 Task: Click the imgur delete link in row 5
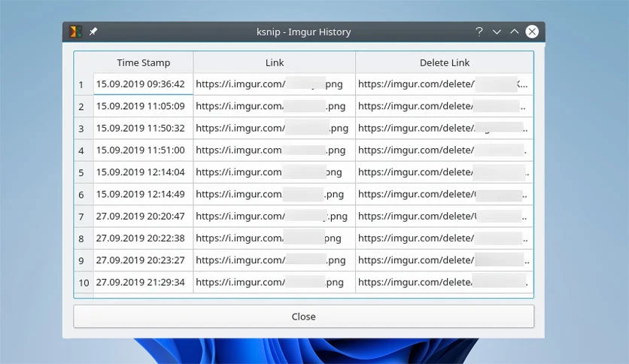click(x=445, y=172)
